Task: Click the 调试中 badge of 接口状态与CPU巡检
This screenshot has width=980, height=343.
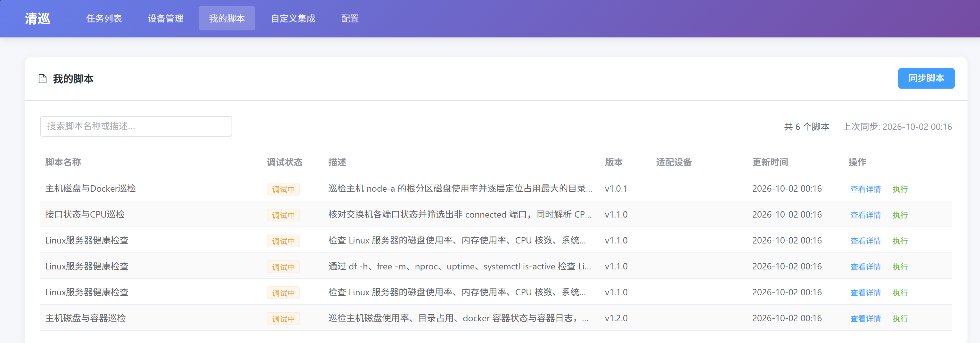Action: pyautogui.click(x=283, y=215)
